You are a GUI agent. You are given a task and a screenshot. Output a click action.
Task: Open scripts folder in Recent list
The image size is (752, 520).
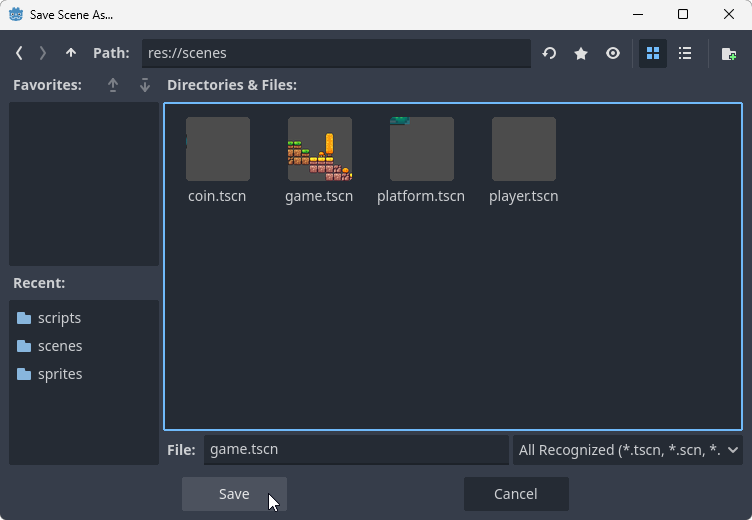click(x=58, y=318)
